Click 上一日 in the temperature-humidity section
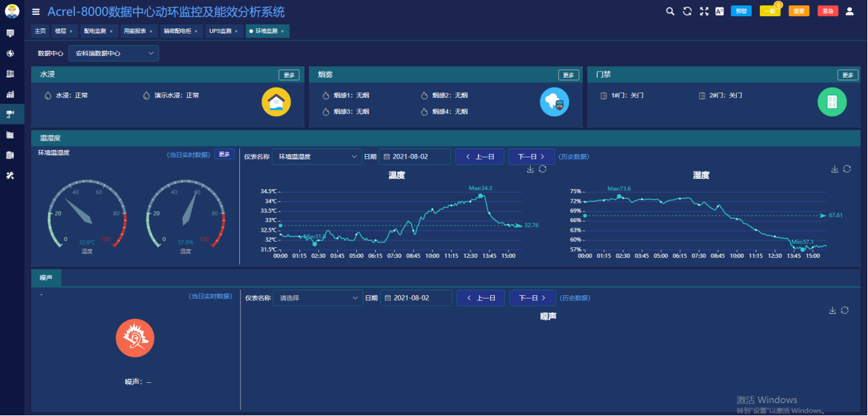The height and width of the screenshot is (416, 868). point(480,157)
